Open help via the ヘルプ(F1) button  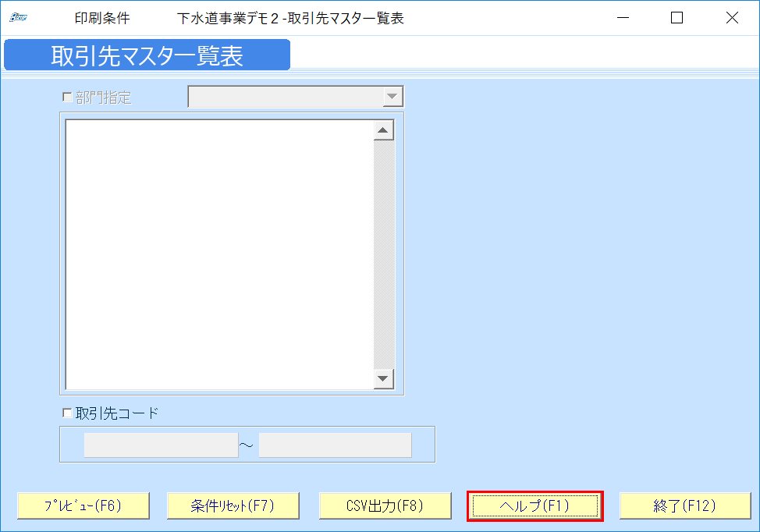click(534, 505)
